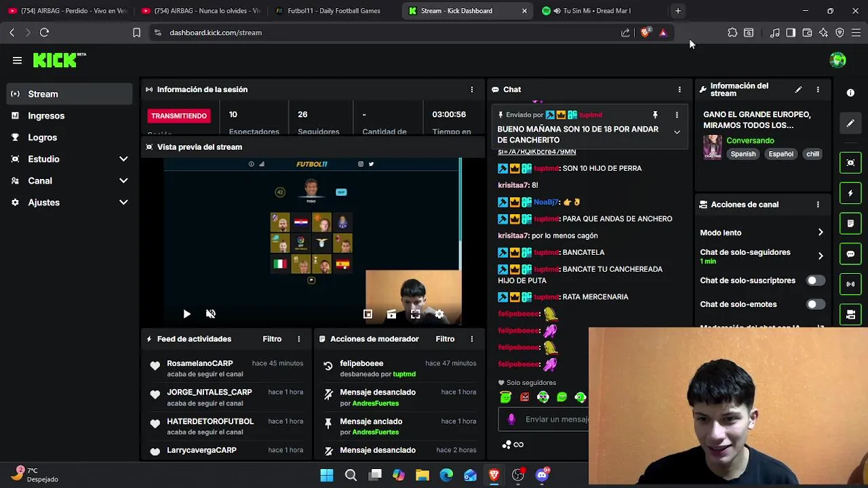Open Chat de solo-seguidores settings arrow
The image size is (868, 488).
821,256
